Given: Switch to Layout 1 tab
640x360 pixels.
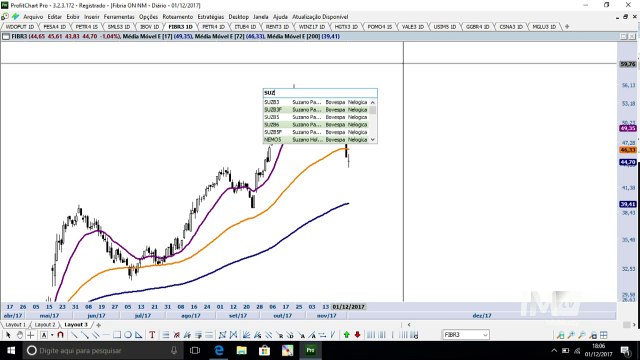Looking at the screenshot, I should point(16,324).
